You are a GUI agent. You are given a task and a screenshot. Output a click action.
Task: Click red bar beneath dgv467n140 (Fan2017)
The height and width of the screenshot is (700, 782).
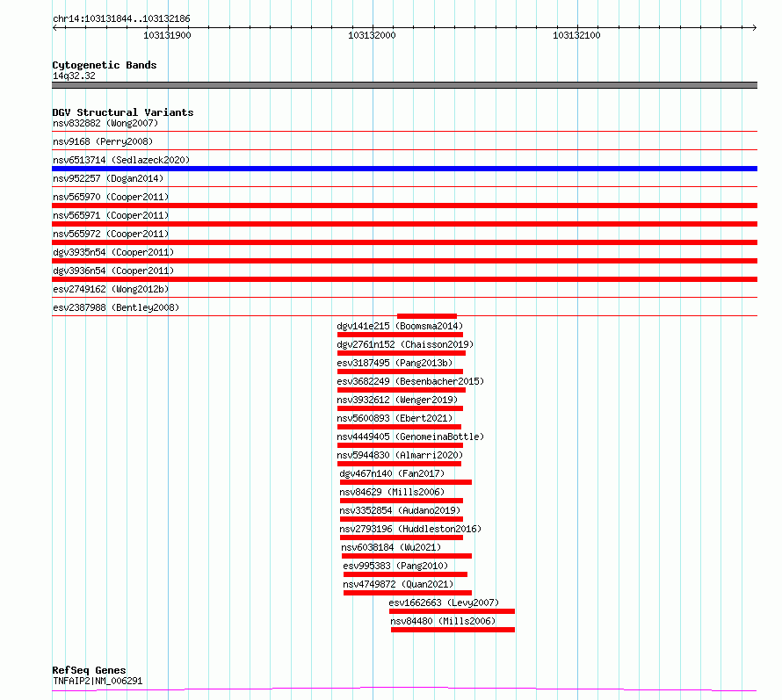405,482
